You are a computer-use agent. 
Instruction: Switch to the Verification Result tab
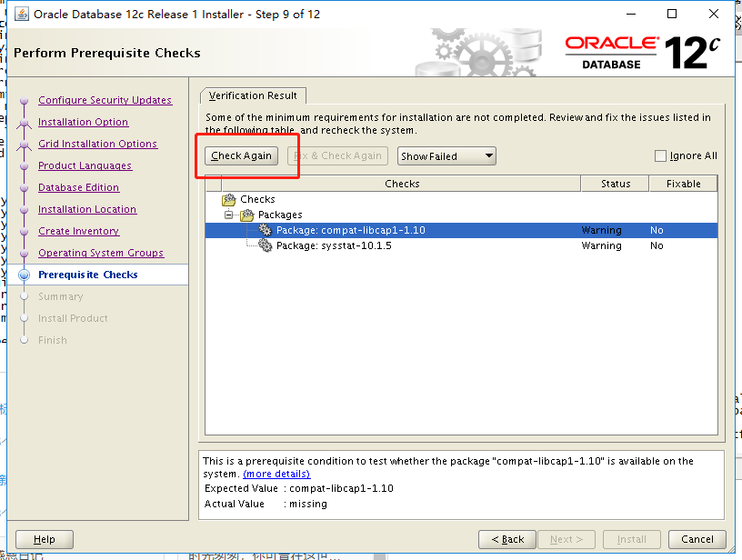click(x=253, y=95)
